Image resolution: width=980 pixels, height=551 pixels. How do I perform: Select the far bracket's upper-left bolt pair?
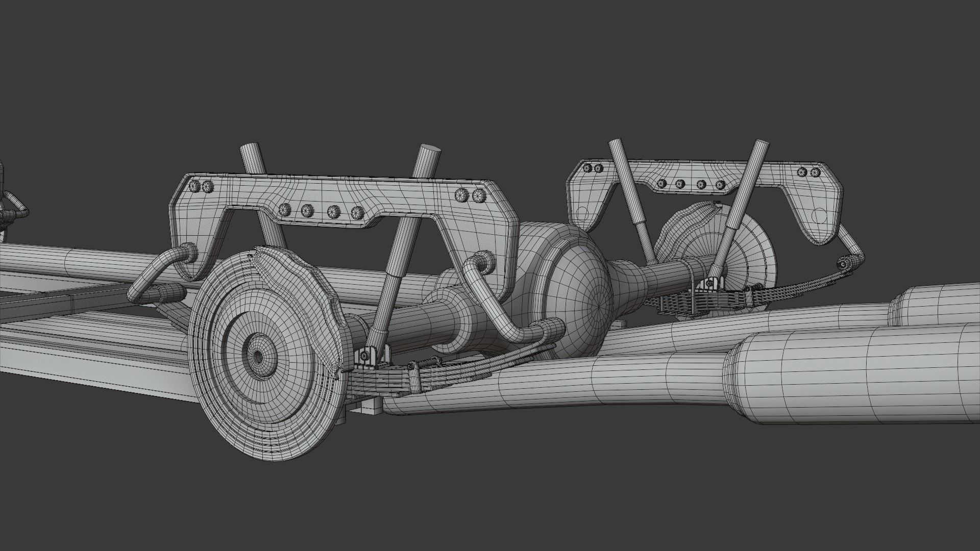click(x=594, y=167)
